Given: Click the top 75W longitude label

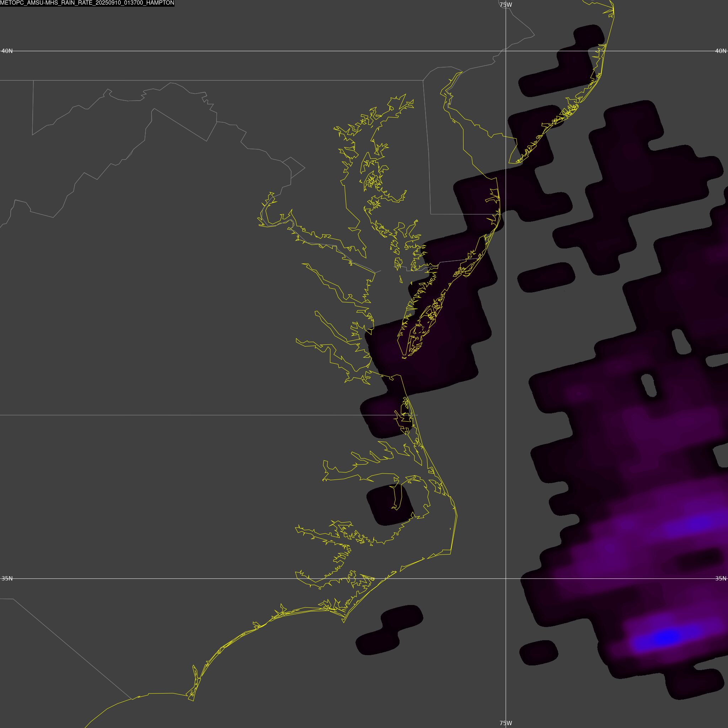Looking at the screenshot, I should 506,5.
